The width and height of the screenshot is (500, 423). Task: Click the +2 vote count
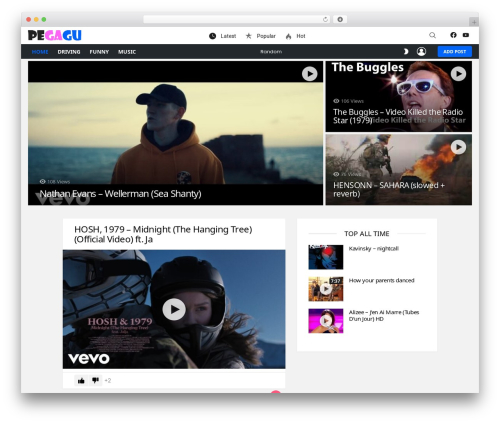108,381
